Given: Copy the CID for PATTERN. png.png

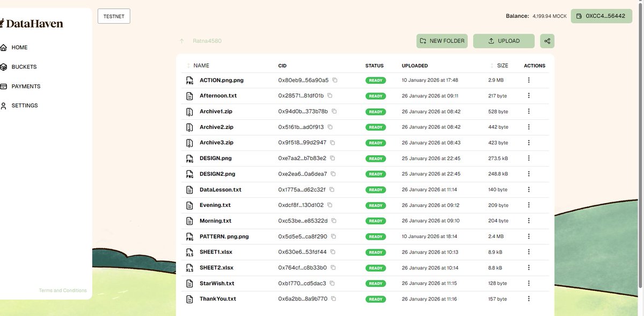Looking at the screenshot, I should [333, 236].
